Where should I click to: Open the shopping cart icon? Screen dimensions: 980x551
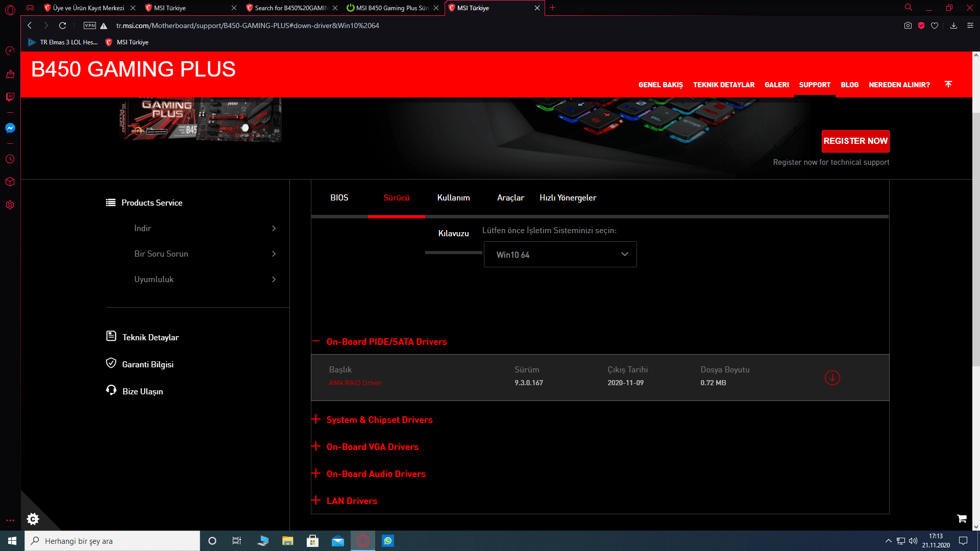tap(962, 518)
